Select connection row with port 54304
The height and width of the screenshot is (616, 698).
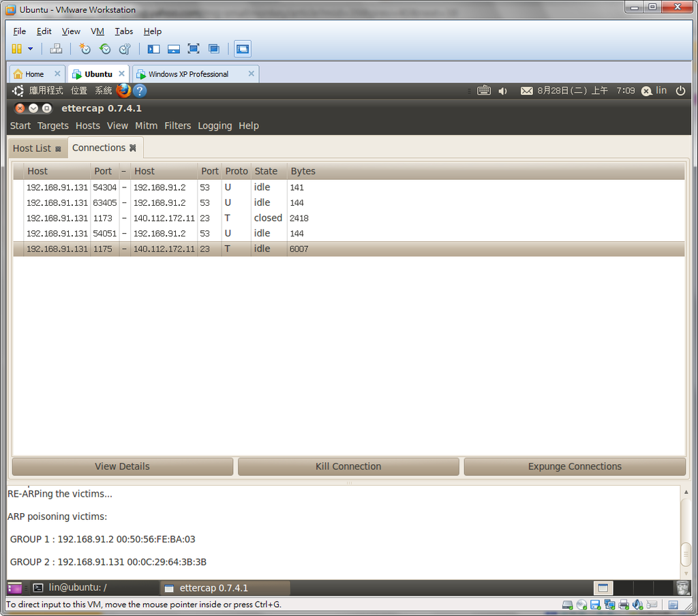348,187
